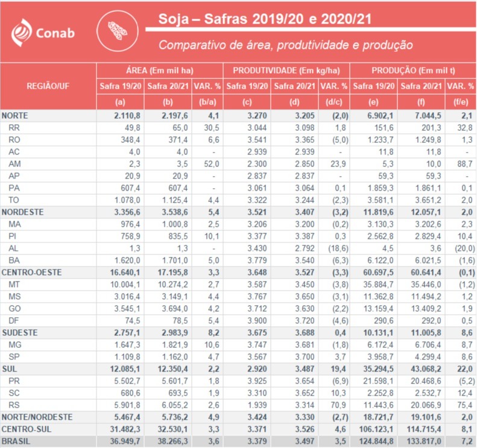The image size is (477, 448).
Task: Click the subtitle 'Comparativo de área, produtividade e produção'
Action: coord(285,45)
